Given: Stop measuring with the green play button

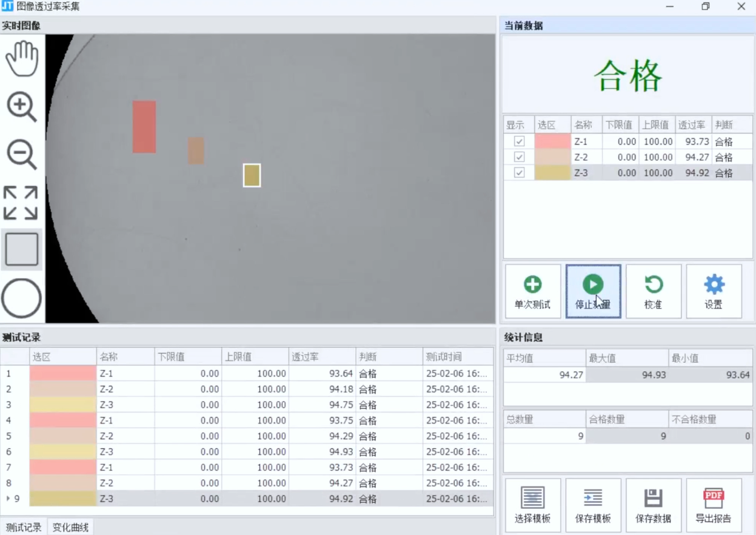Looking at the screenshot, I should coord(593,291).
